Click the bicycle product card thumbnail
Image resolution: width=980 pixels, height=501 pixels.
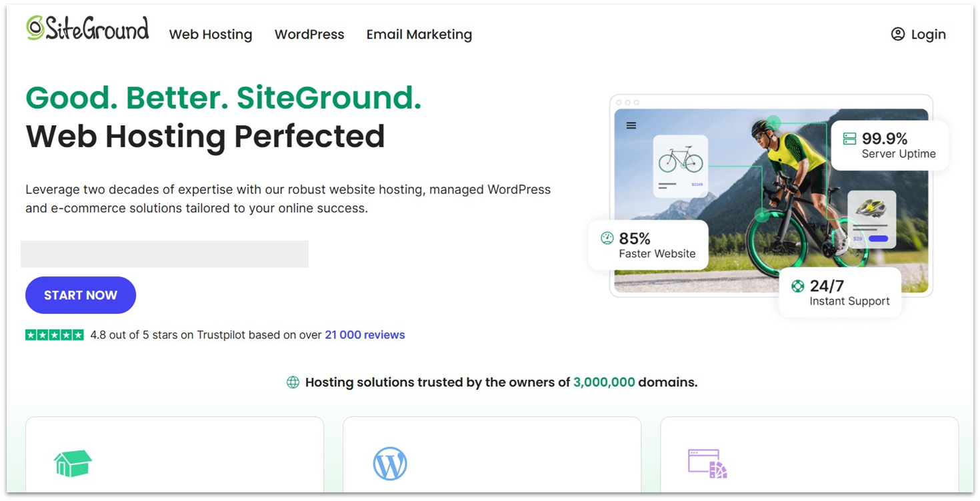click(681, 167)
